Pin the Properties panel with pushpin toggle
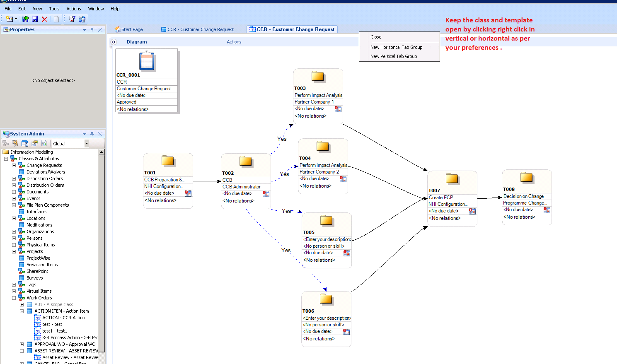Screen dimensions: 617x364 click(x=92, y=29)
